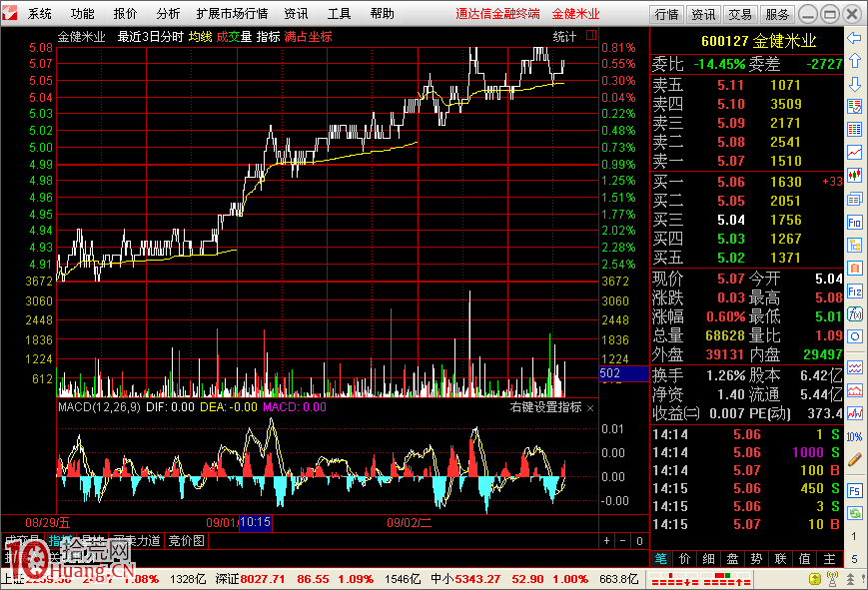Open the F12 trading icon
This screenshot has height=590, width=868.
854,292
